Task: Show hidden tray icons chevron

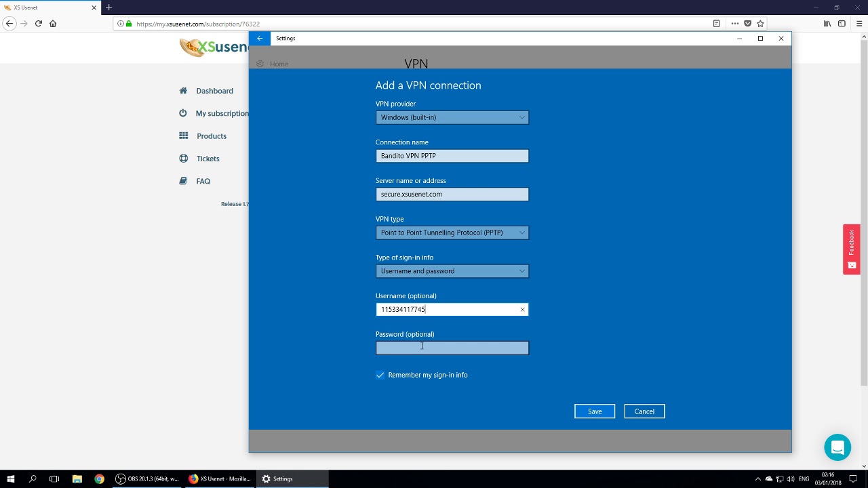Action: point(758,479)
